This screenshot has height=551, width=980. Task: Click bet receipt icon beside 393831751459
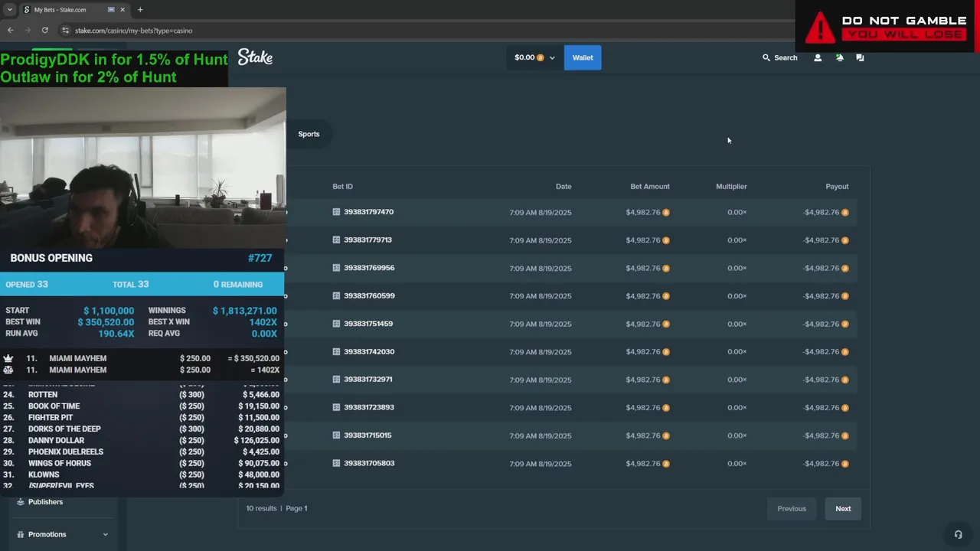pyautogui.click(x=336, y=324)
